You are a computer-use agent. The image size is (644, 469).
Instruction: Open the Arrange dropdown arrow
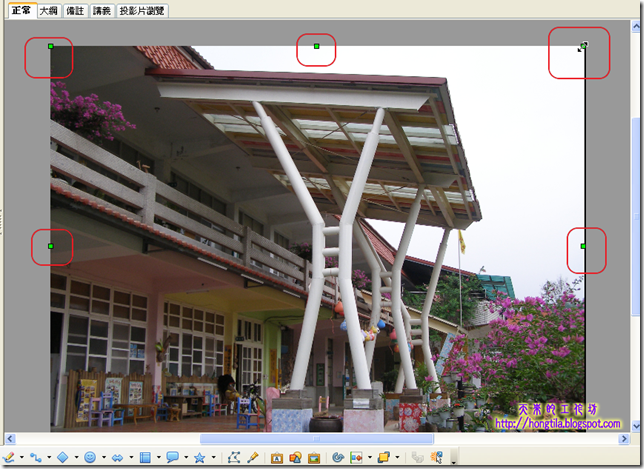397,457
